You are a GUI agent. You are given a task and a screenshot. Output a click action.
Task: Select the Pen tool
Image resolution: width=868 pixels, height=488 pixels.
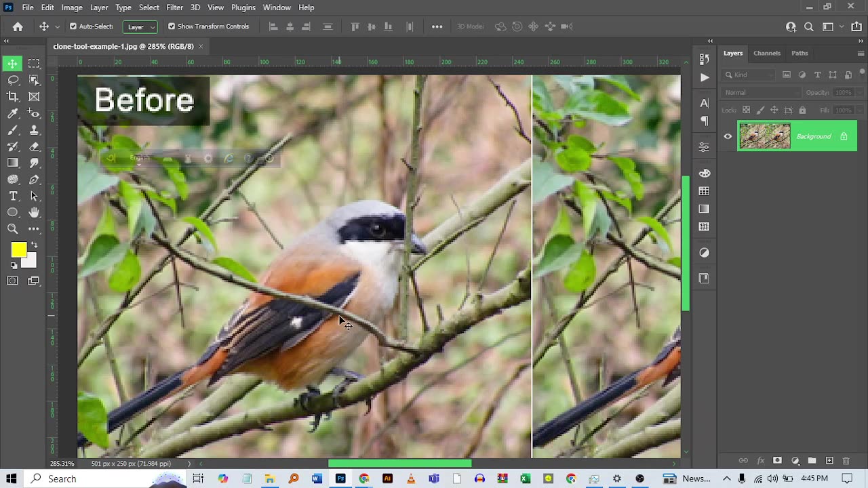34,180
